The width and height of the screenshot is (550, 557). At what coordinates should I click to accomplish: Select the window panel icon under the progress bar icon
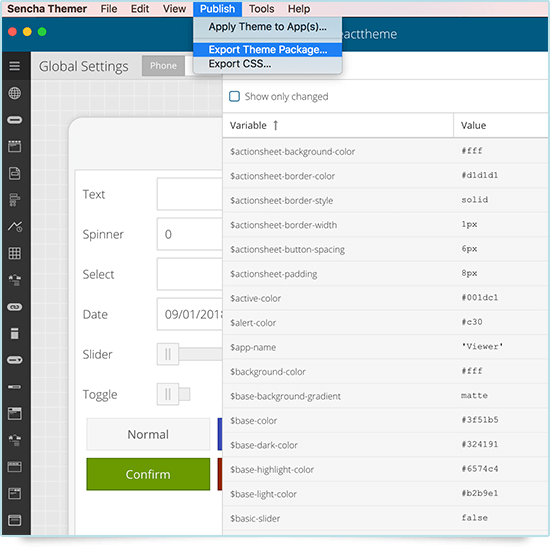coord(15,413)
